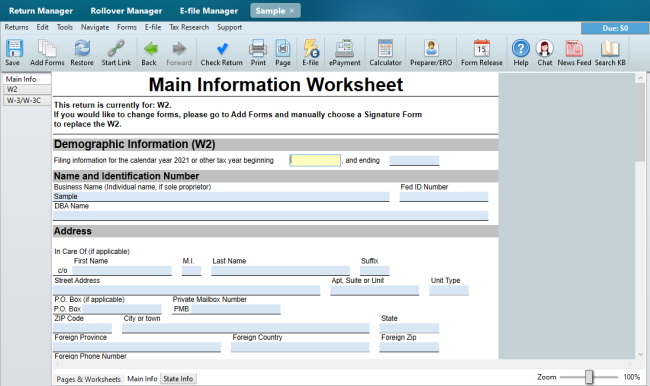Click the Fed ID Number field
This screenshot has height=386, width=650.
point(444,197)
